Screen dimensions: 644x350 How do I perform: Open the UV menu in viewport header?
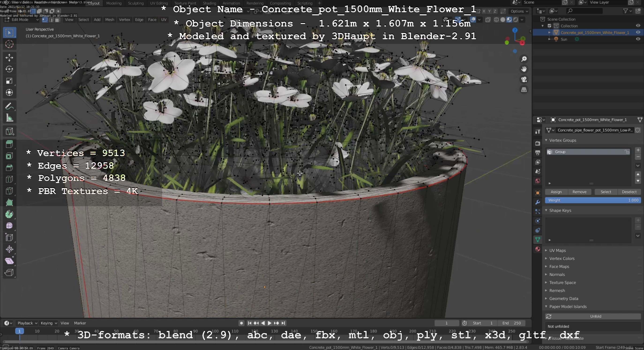tap(164, 20)
